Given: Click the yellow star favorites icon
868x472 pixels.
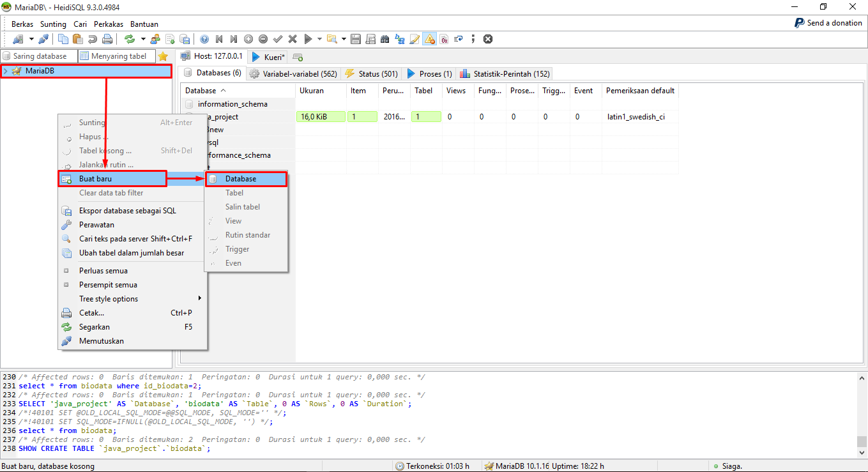Looking at the screenshot, I should coord(163,56).
